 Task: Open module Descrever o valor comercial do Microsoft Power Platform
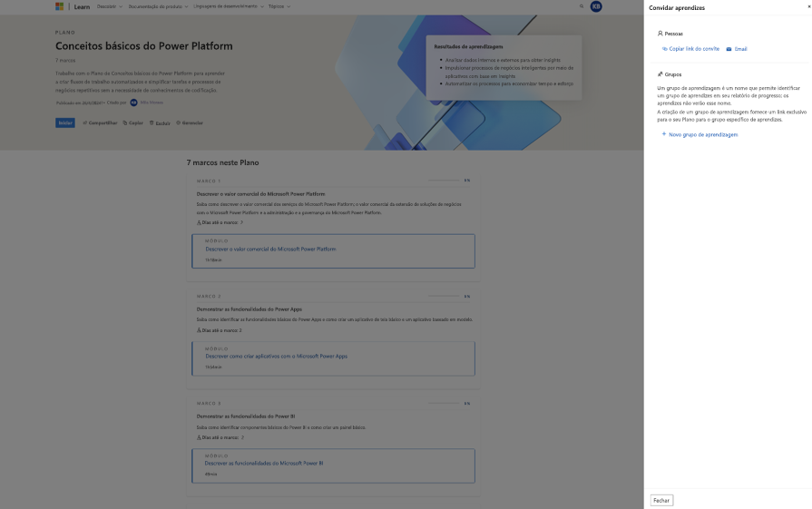(x=270, y=250)
